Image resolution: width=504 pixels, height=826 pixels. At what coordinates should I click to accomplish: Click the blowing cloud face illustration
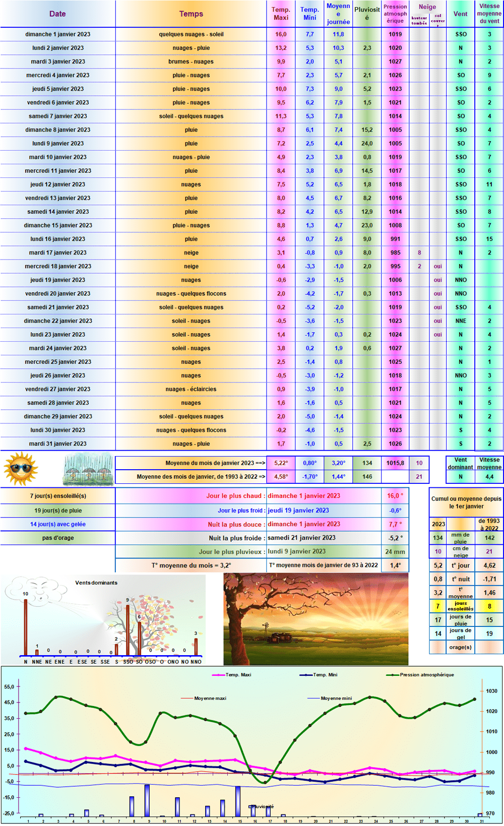pos(37,591)
